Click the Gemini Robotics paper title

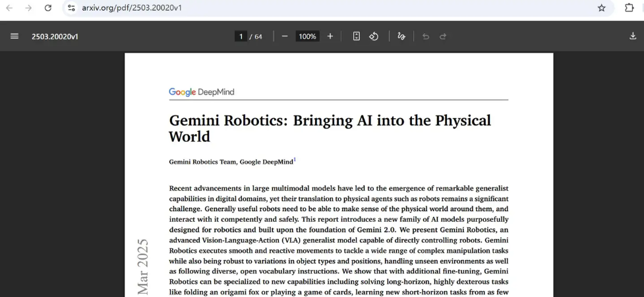point(330,128)
